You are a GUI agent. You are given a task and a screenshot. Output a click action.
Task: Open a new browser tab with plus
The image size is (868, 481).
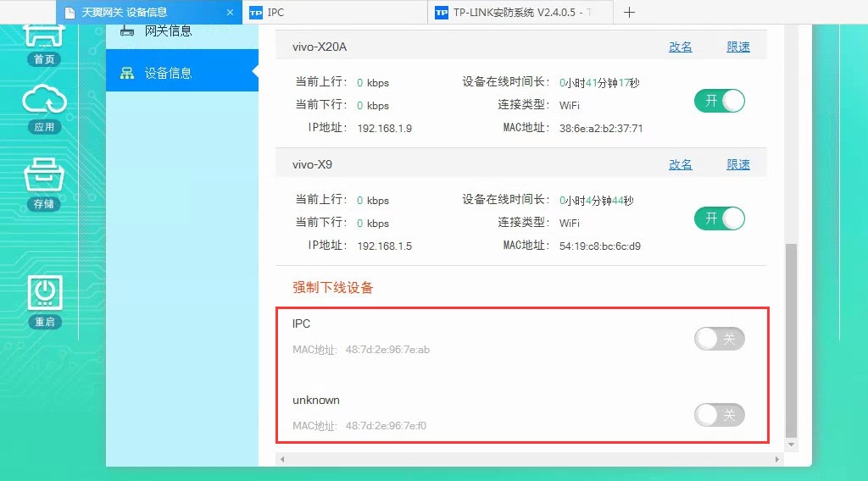[x=629, y=13]
